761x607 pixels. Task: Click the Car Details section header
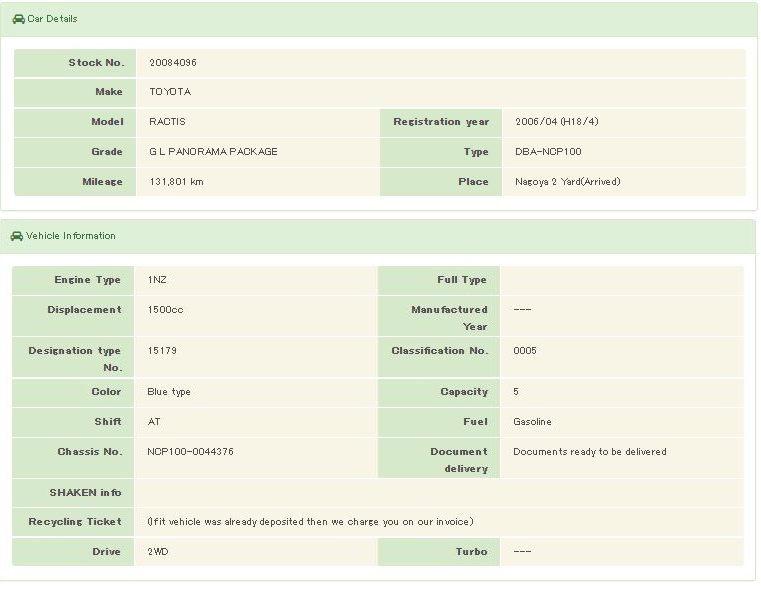(52, 19)
